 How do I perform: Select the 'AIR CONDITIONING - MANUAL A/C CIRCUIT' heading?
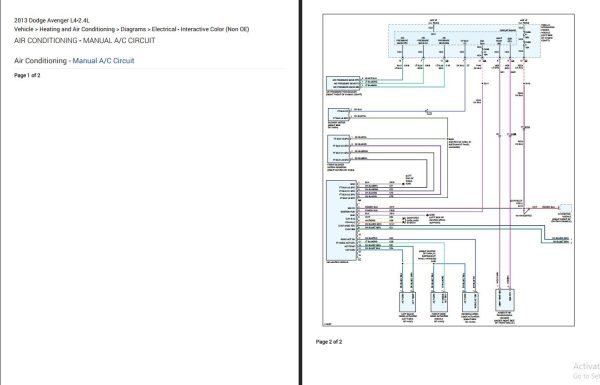pyautogui.click(x=85, y=41)
